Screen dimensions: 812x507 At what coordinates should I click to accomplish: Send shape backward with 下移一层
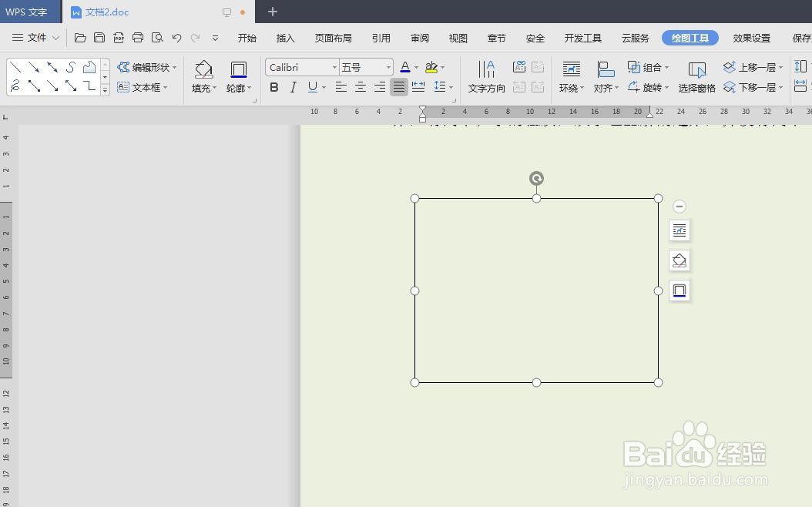click(753, 87)
